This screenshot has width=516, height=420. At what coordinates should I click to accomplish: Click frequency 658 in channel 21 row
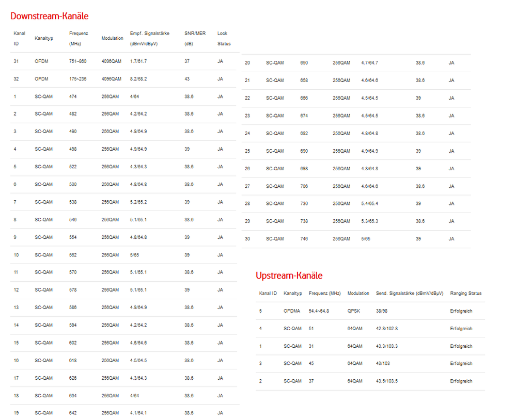(304, 80)
